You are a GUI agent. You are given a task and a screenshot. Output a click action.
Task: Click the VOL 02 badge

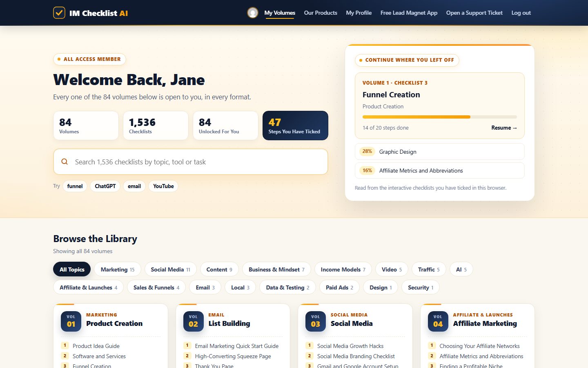pyautogui.click(x=194, y=321)
